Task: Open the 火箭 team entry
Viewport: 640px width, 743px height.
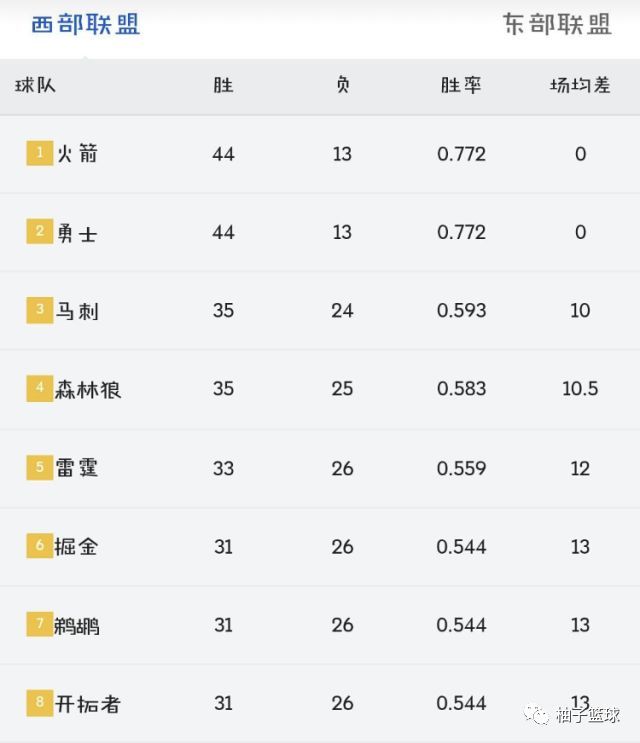Action: click(77, 154)
